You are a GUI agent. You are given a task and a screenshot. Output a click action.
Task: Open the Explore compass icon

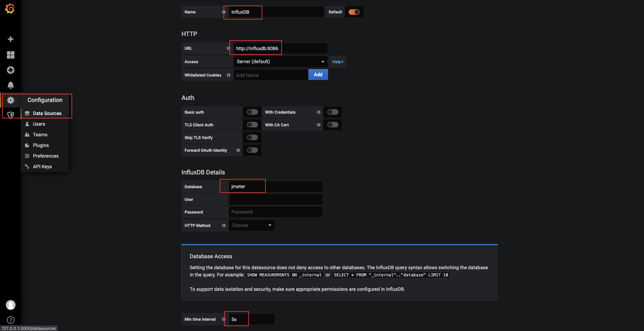pyautogui.click(x=11, y=70)
